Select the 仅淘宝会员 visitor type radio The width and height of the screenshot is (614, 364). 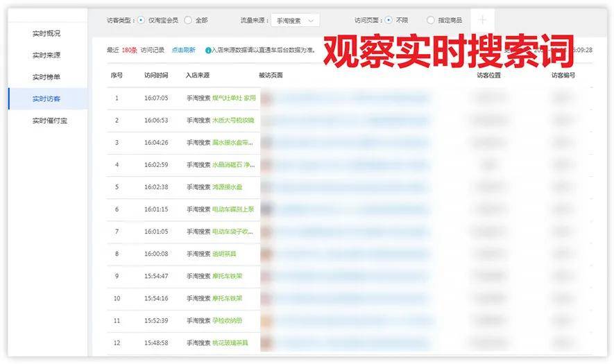(142, 20)
